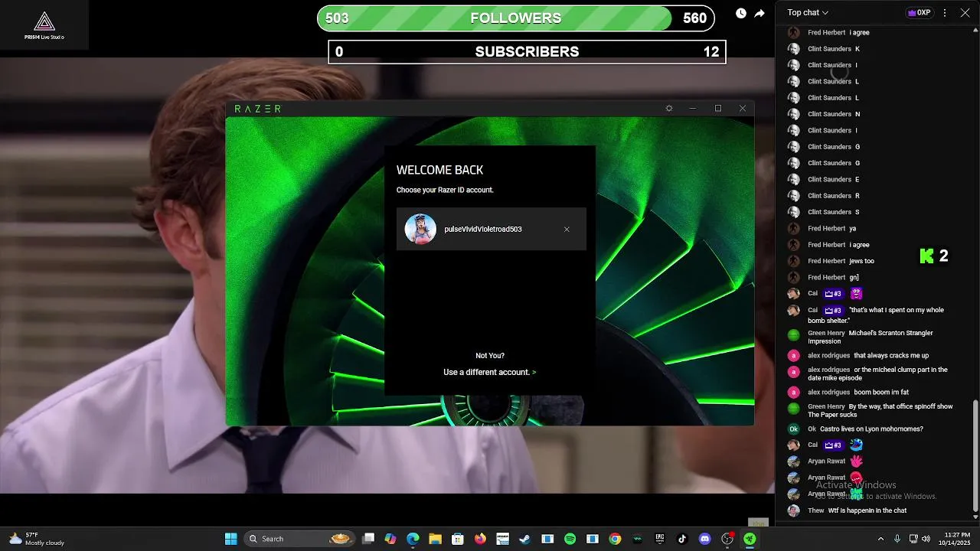Click the PRISM Live Studio logo
This screenshot has width=980, height=551.
(44, 25)
